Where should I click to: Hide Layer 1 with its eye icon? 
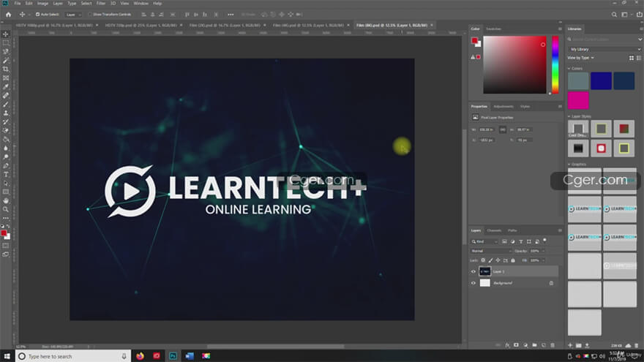tap(473, 271)
